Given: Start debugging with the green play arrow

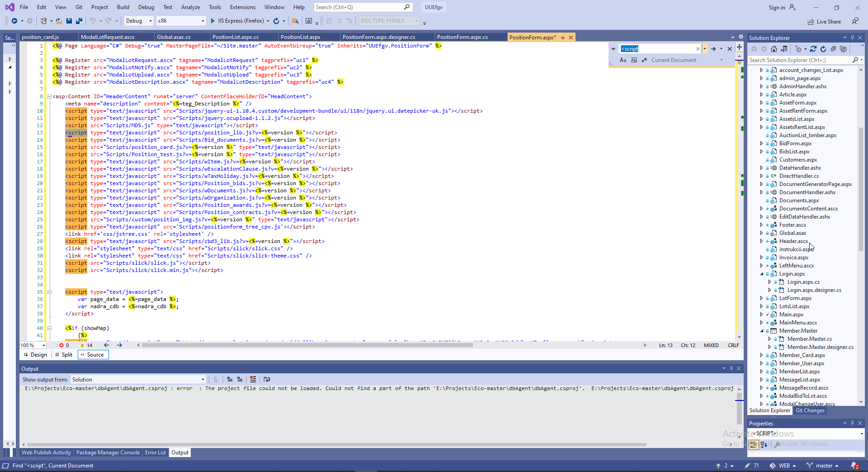Looking at the screenshot, I should point(213,21).
